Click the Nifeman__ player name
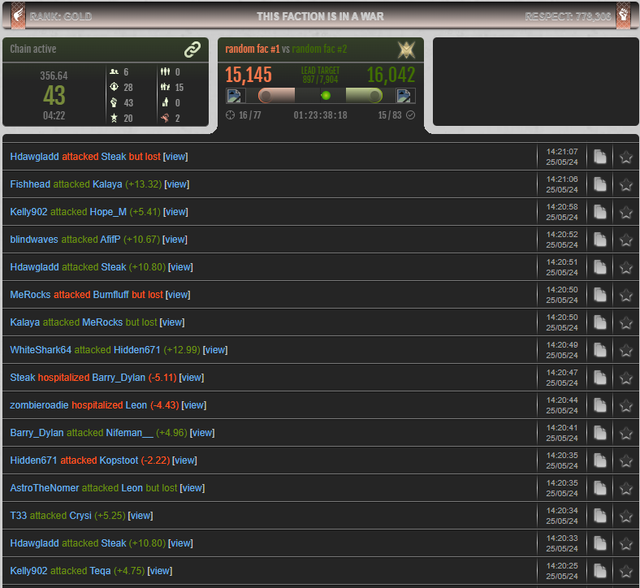The image size is (640, 588). point(129,433)
